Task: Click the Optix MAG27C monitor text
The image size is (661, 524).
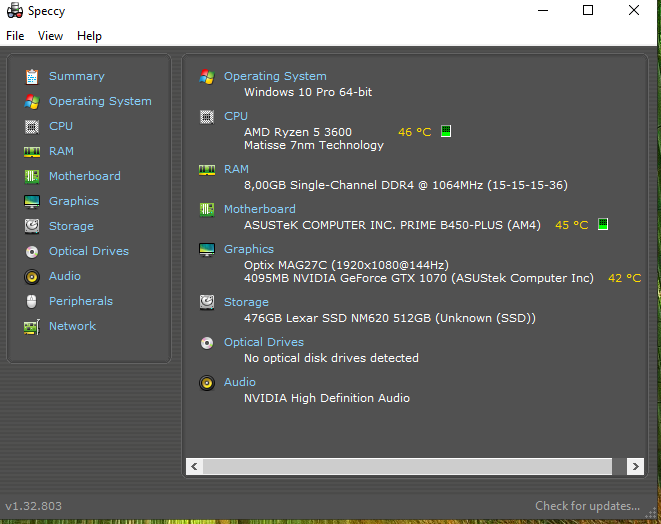Action: click(347, 265)
